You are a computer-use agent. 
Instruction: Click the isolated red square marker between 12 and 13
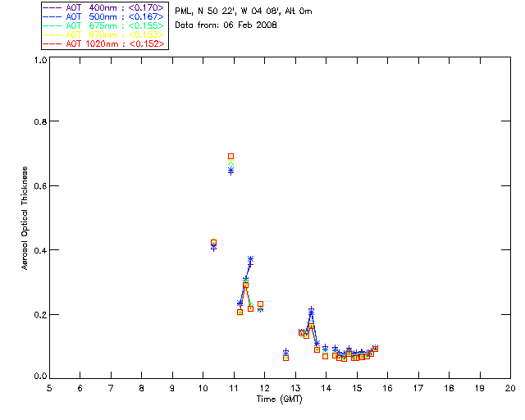[x=285, y=358]
